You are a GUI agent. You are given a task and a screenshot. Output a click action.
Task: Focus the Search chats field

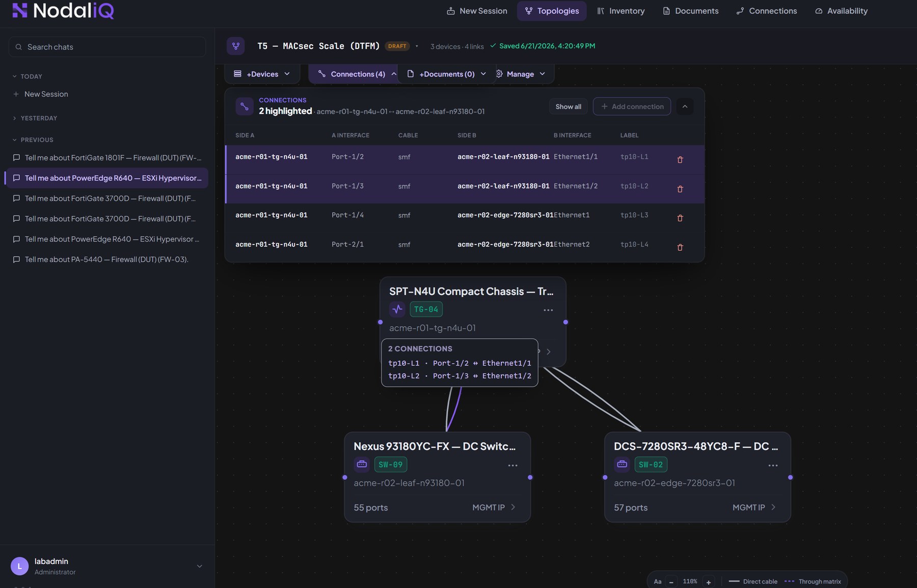point(107,47)
